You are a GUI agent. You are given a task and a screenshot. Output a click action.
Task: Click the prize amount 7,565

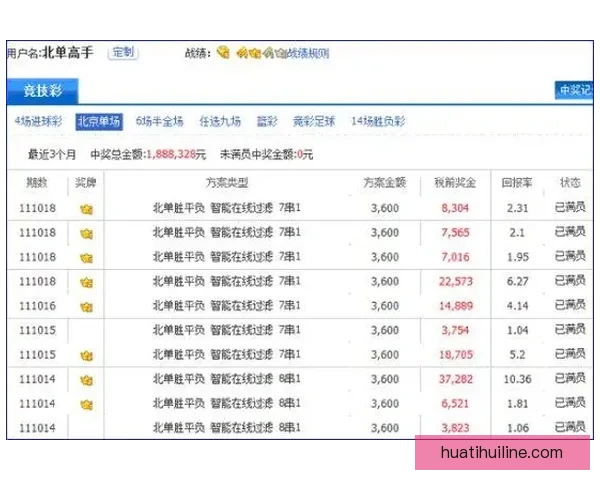(455, 233)
